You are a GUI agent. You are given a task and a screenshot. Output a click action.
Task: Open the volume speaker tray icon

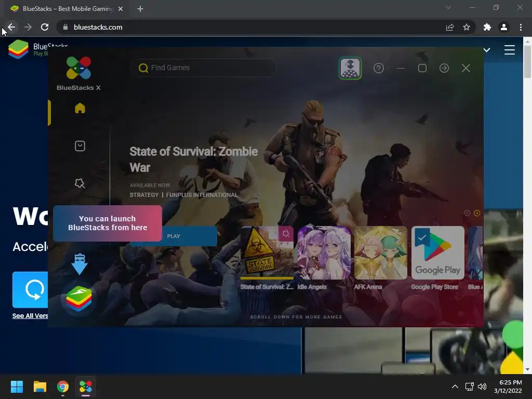[482, 387]
